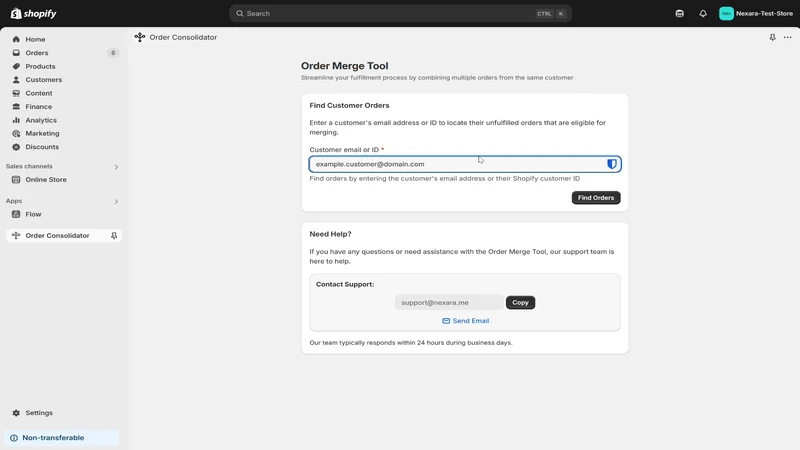Click the Order Consolidator header icon
The width and height of the screenshot is (800, 450).
140,37
